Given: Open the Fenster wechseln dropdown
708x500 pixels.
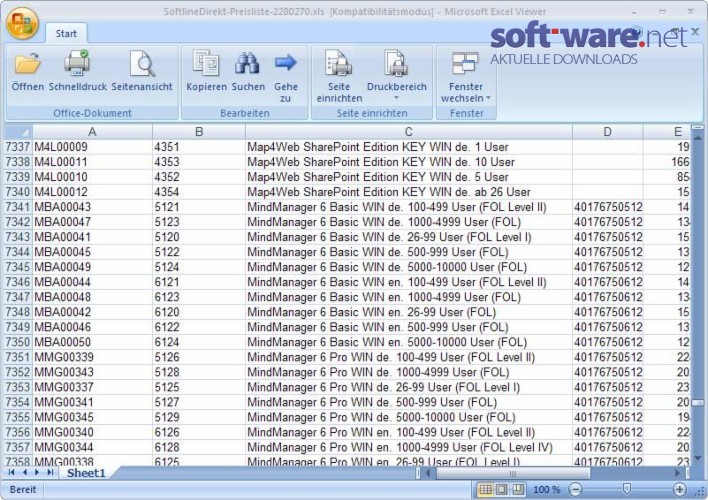Looking at the screenshot, I should 466,76.
